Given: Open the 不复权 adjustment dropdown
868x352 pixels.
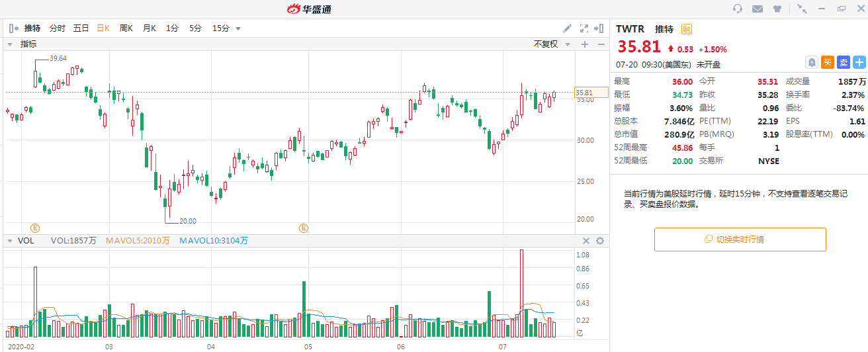Looking at the screenshot, I should [550, 44].
